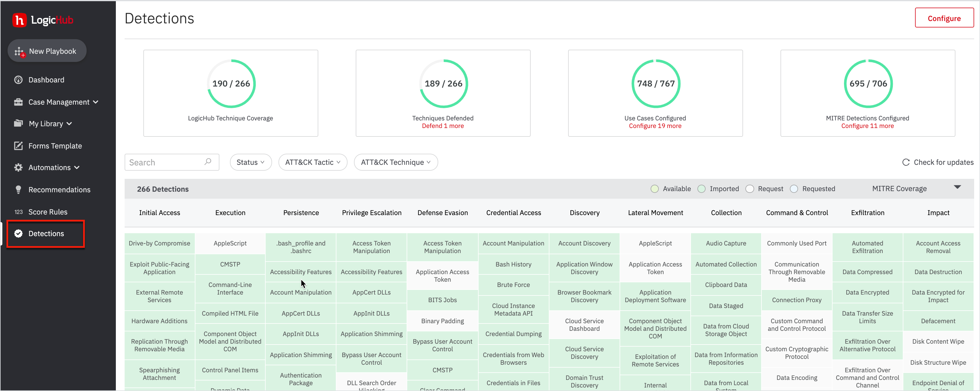Click the New Playbook button

(47, 51)
